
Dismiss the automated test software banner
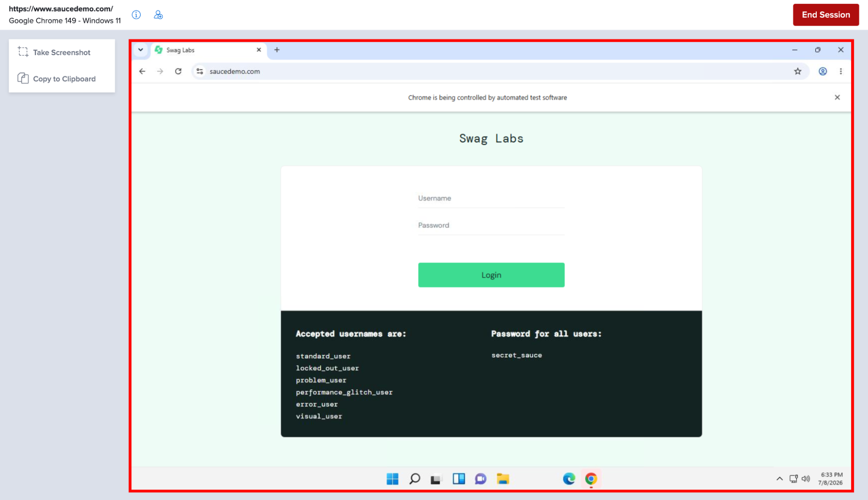837,97
